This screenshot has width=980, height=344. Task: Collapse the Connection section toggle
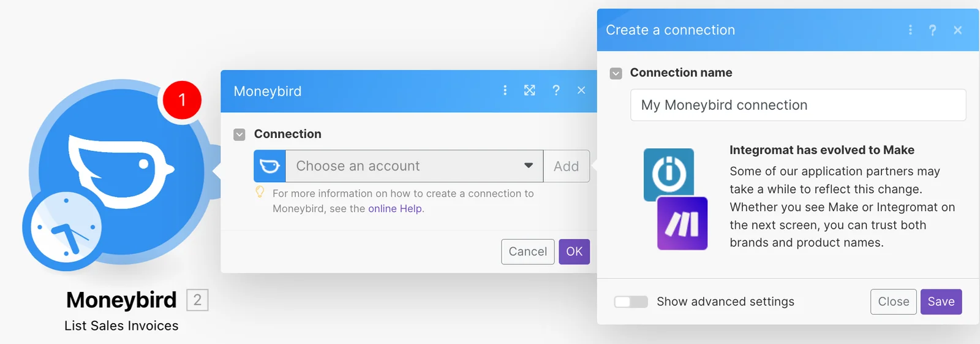click(x=239, y=134)
